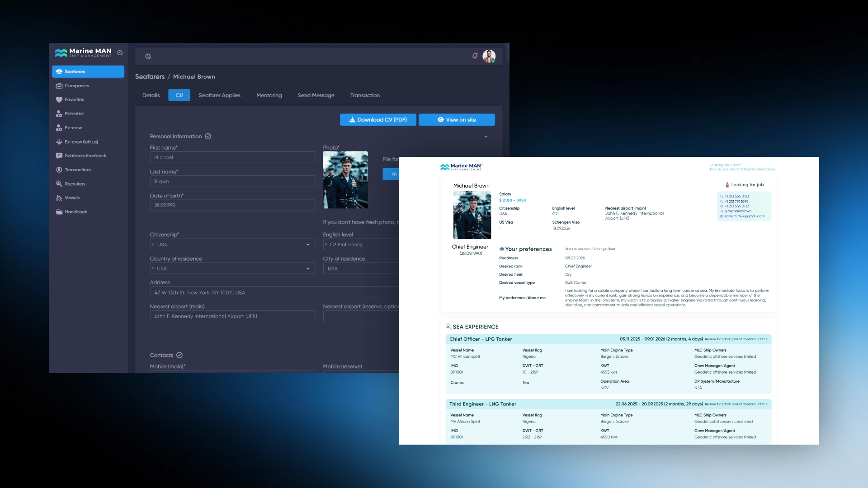Open the Seafarer Applies tab

click(x=220, y=95)
